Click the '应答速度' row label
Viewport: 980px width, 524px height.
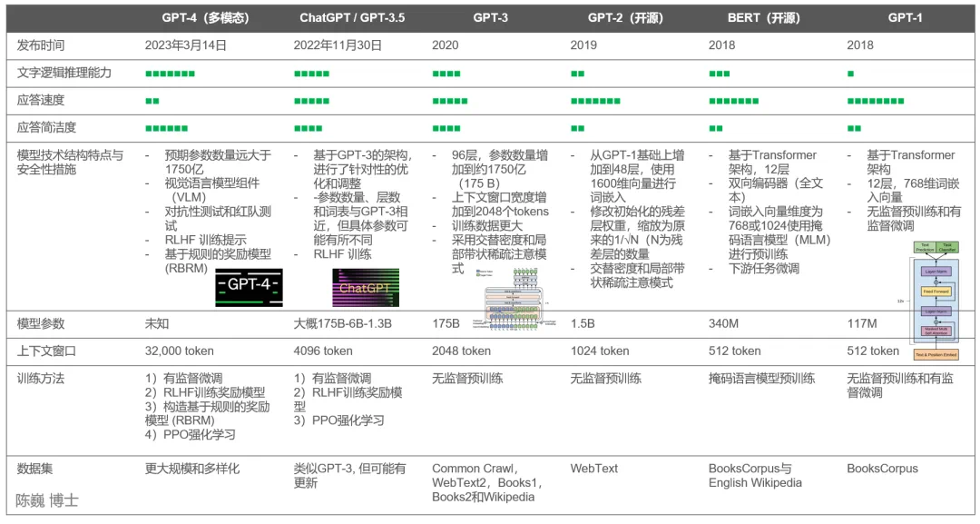tap(41, 100)
